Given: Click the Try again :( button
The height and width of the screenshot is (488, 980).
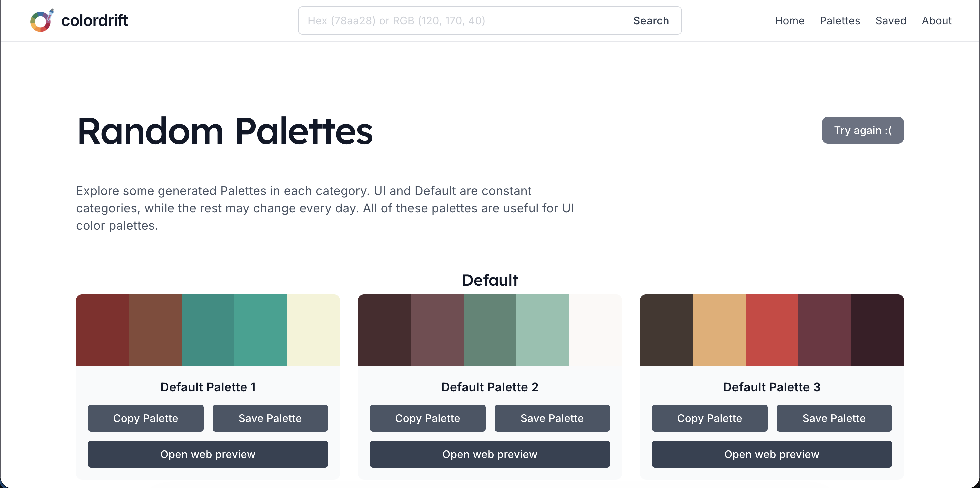Looking at the screenshot, I should pos(862,130).
